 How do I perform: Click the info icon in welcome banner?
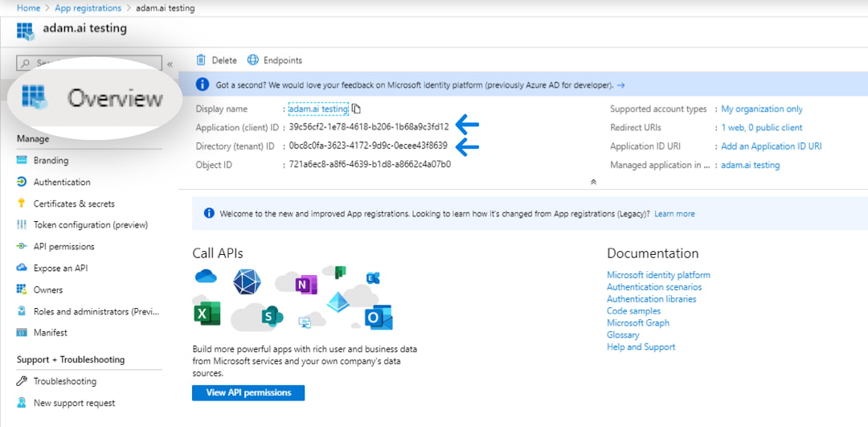click(209, 213)
